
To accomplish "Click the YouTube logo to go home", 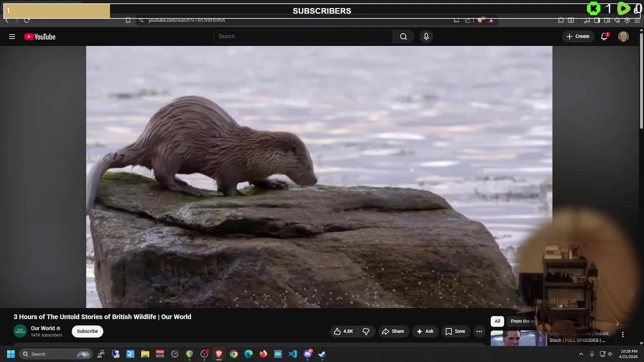I will 40,37.
